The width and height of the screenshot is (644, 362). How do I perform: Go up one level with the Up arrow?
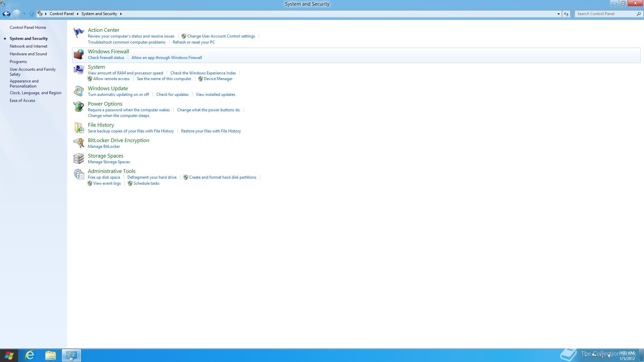click(x=32, y=14)
